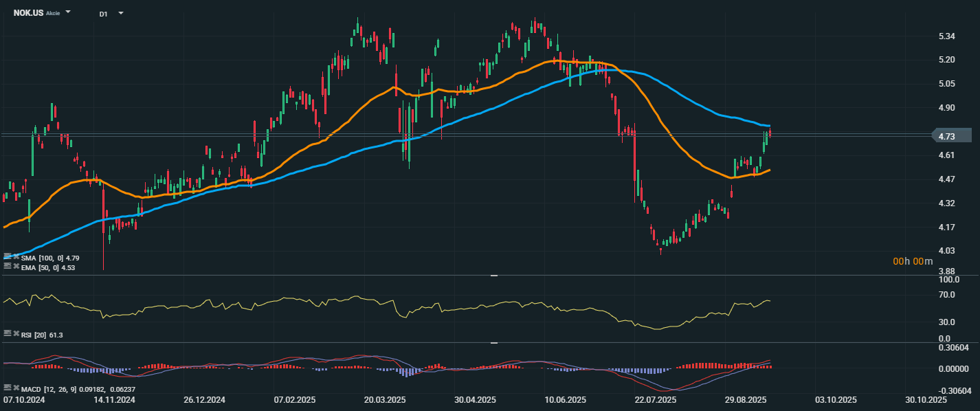The height and width of the screenshot is (411, 980).
Task: Click the resize handle above MACD panel
Action: [x=493, y=342]
